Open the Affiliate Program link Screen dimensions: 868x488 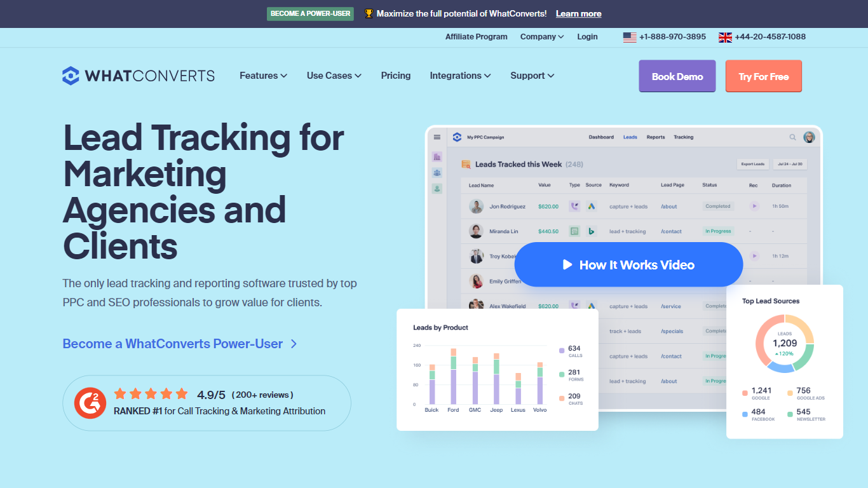[477, 37]
